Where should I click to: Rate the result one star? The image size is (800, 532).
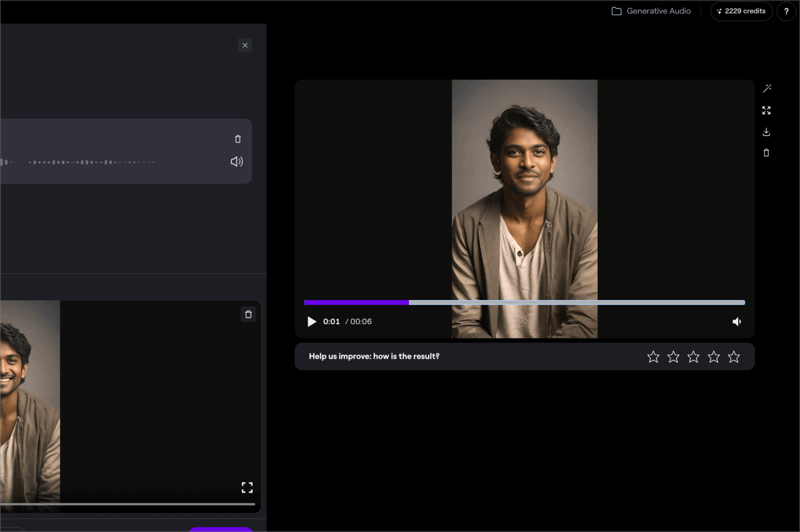click(x=653, y=357)
